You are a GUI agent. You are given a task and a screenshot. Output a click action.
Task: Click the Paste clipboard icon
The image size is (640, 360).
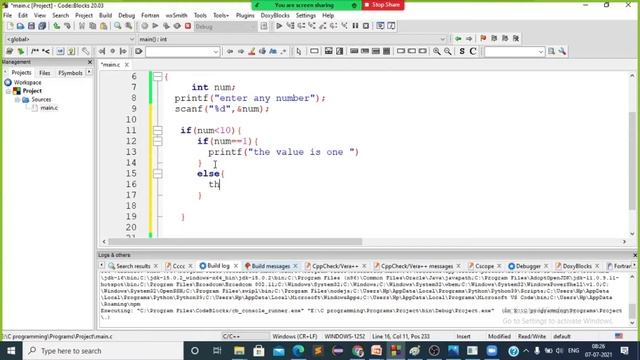pyautogui.click(x=104, y=26)
